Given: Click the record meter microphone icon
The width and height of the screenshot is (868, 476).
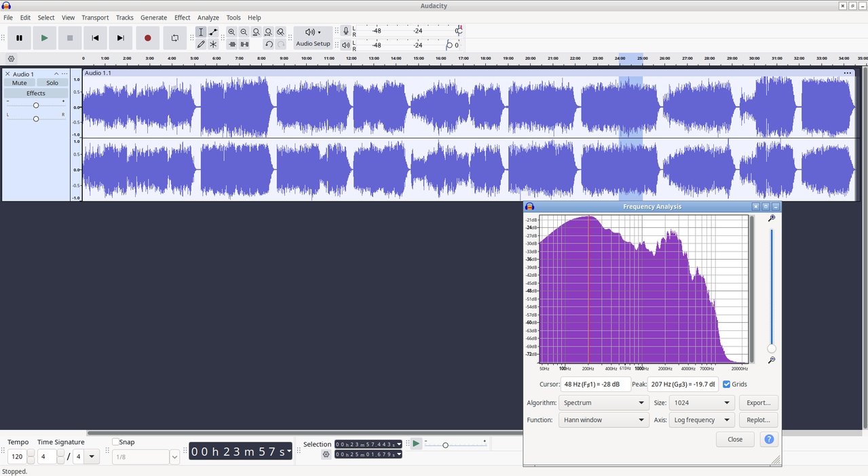Looking at the screenshot, I should coord(346,31).
